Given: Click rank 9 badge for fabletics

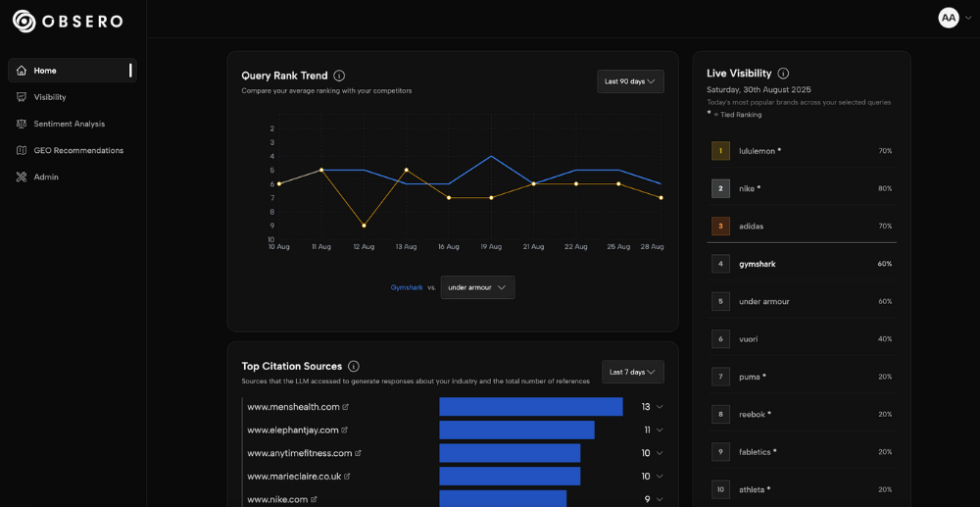Looking at the screenshot, I should 720,452.
